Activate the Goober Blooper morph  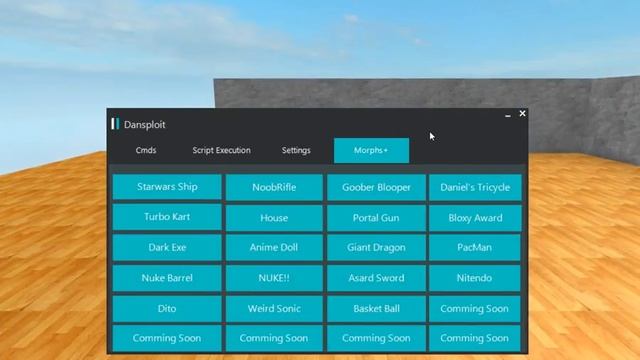coord(376,187)
